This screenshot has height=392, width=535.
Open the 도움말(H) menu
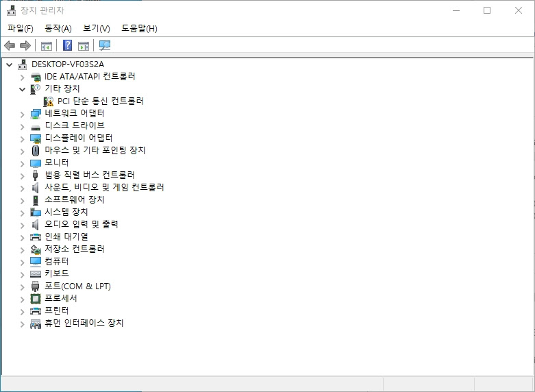click(x=139, y=28)
